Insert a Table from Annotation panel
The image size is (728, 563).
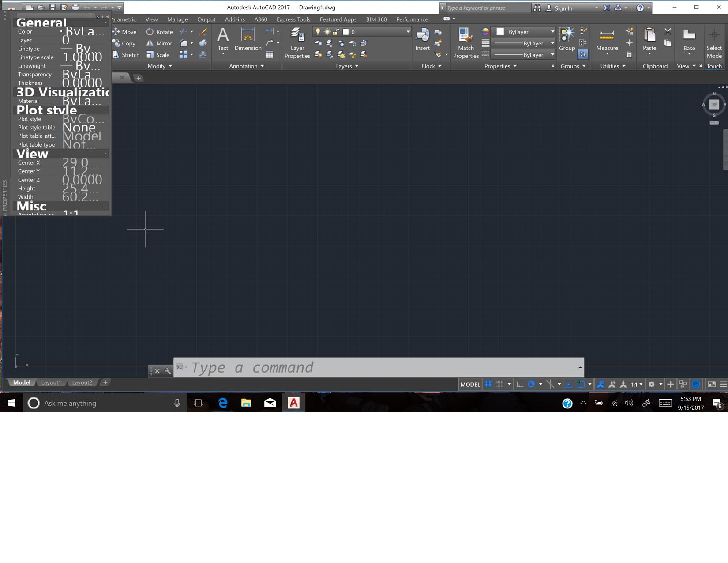270,55
